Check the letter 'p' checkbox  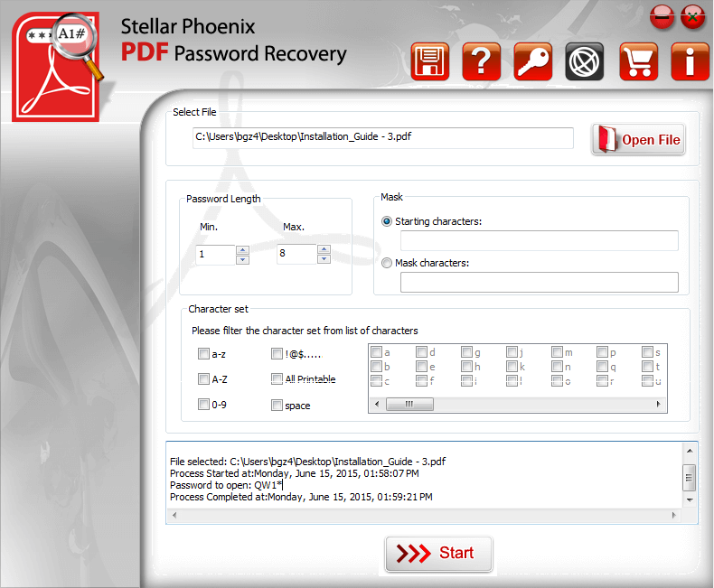603,351
